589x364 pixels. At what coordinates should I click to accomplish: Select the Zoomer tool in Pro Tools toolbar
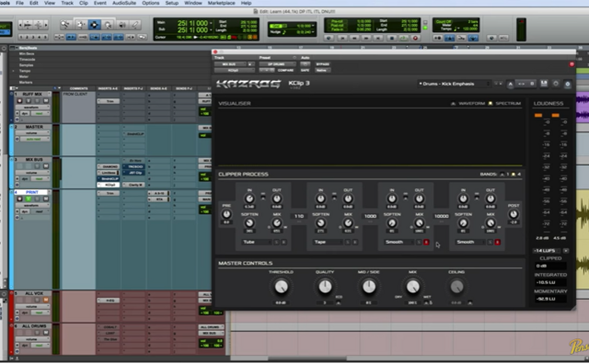click(65, 25)
